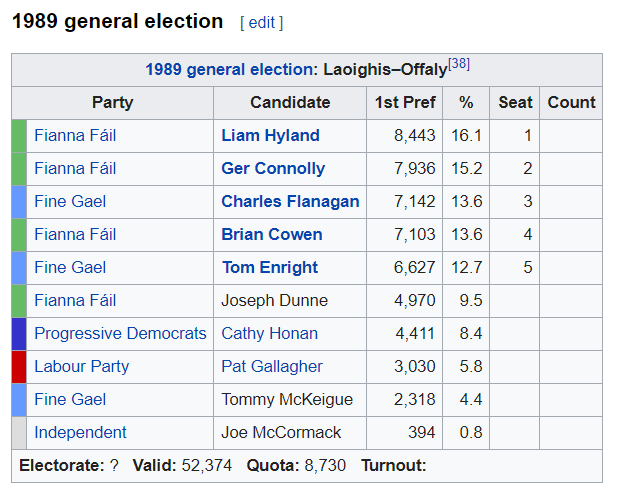637x499 pixels.
Task: Click the dark blue Progressive Democrats swatch
Action: coord(19,334)
